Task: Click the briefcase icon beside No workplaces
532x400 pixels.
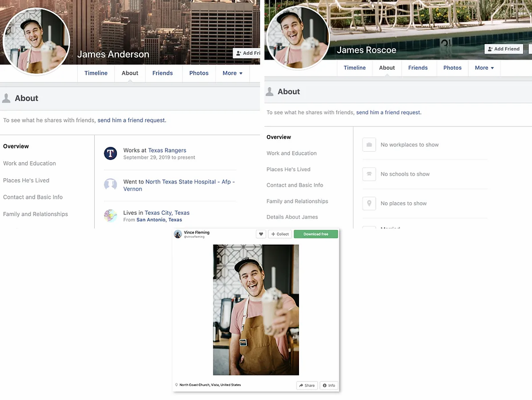Action: coord(369,145)
